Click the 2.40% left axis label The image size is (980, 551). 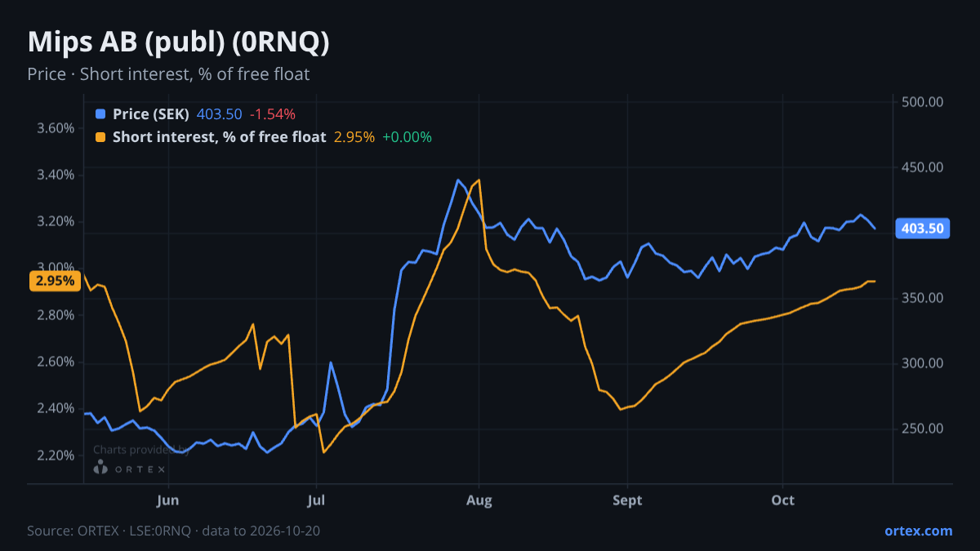coord(56,408)
